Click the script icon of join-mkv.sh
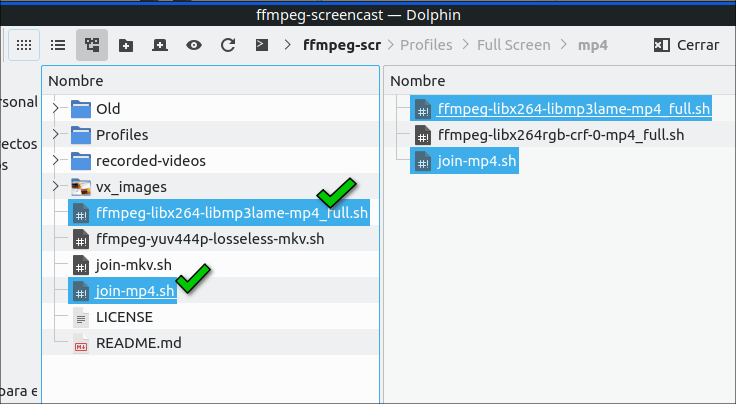The image size is (736, 404). [81, 265]
